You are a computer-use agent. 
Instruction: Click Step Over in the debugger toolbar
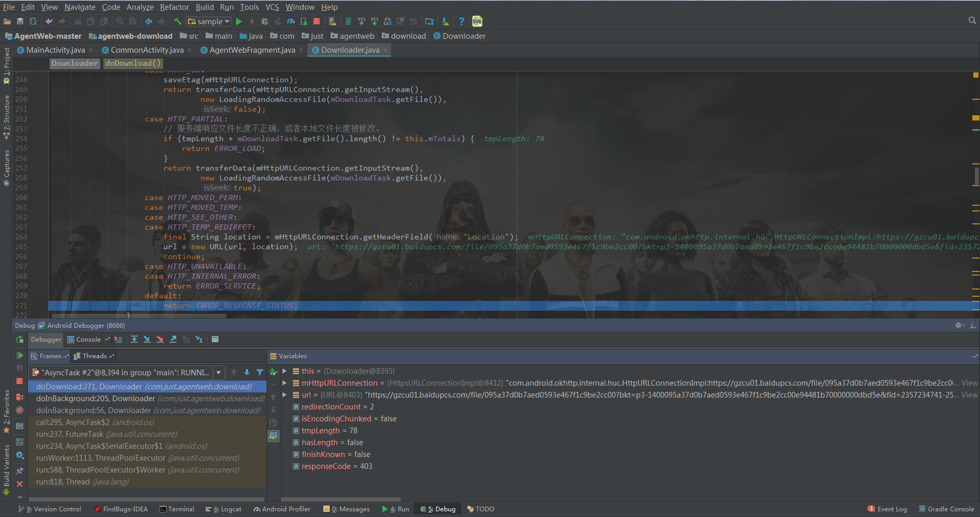(134, 339)
